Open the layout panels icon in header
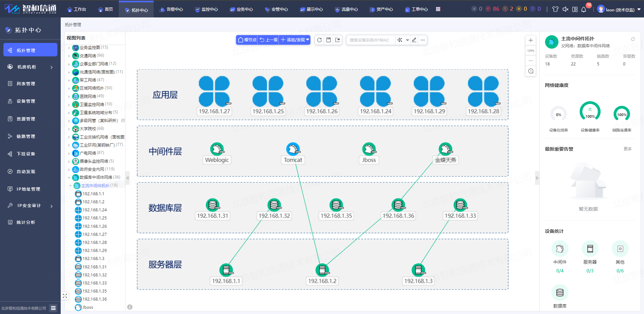644x314 pixels. click(x=575, y=9)
